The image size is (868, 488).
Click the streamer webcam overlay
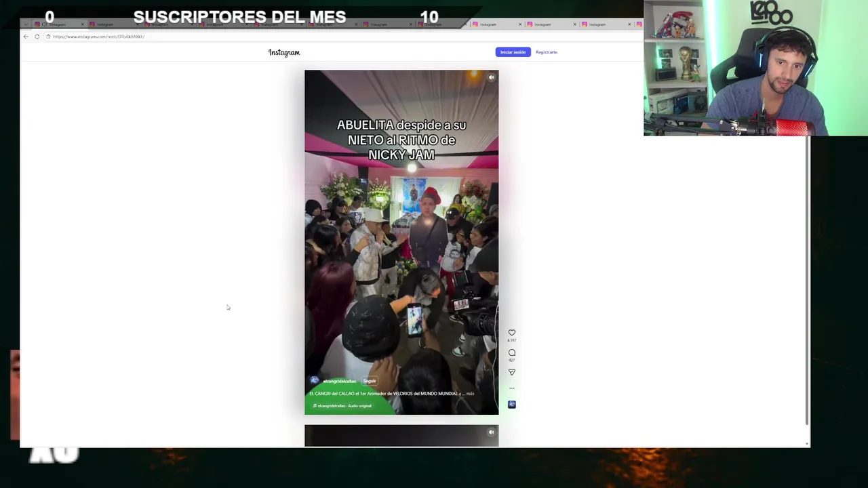755,68
